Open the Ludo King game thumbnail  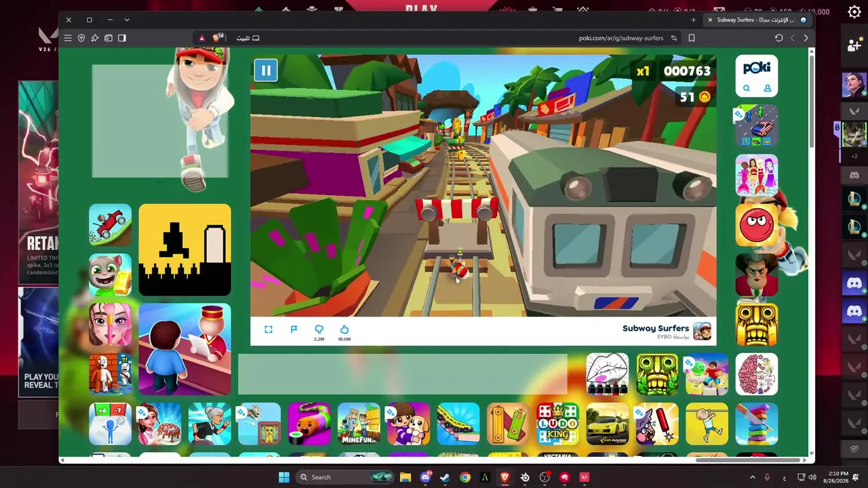[557, 424]
